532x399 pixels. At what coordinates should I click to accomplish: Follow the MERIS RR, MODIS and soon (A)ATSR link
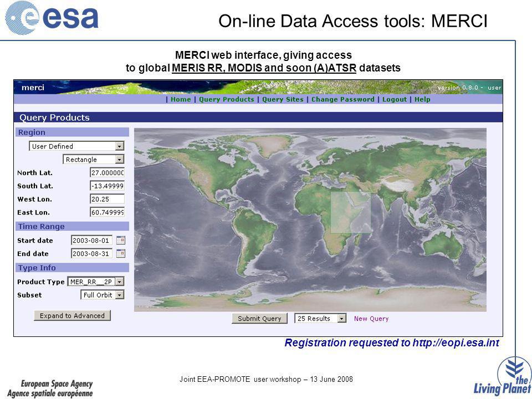point(264,68)
